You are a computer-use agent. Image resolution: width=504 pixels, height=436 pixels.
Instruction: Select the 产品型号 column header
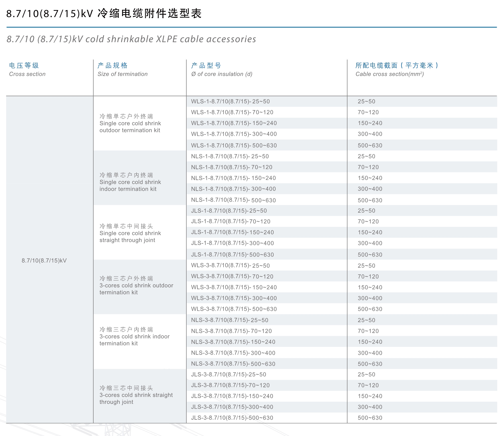206,66
